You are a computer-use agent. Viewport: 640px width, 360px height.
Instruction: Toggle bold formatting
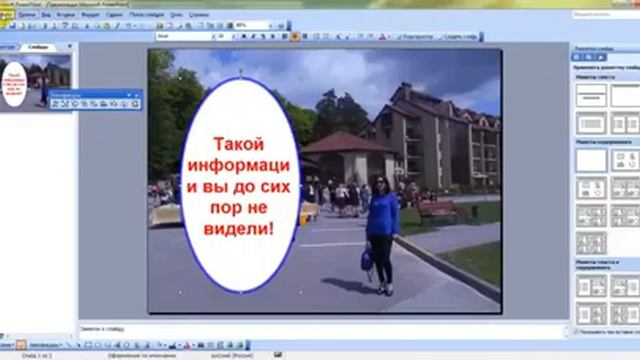(244, 36)
